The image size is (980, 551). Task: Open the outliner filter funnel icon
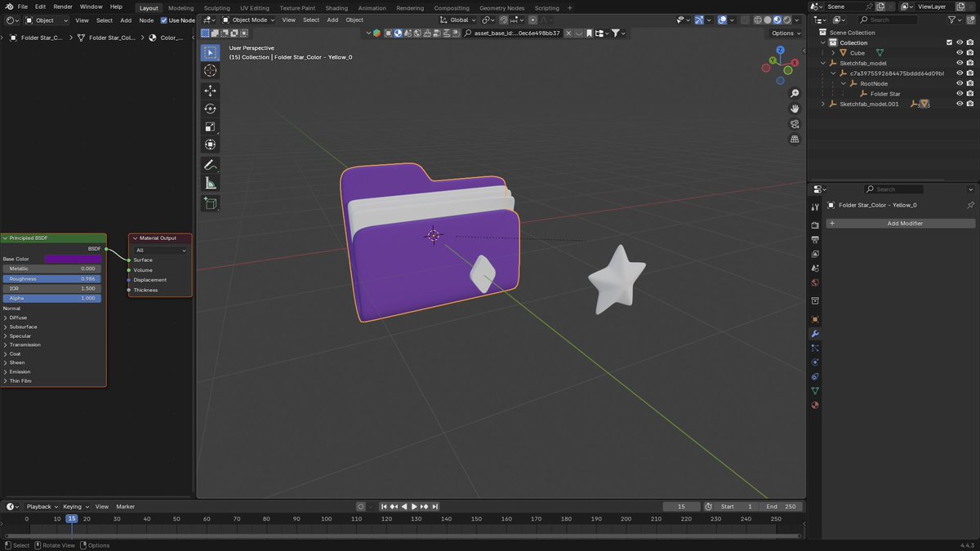[954, 20]
